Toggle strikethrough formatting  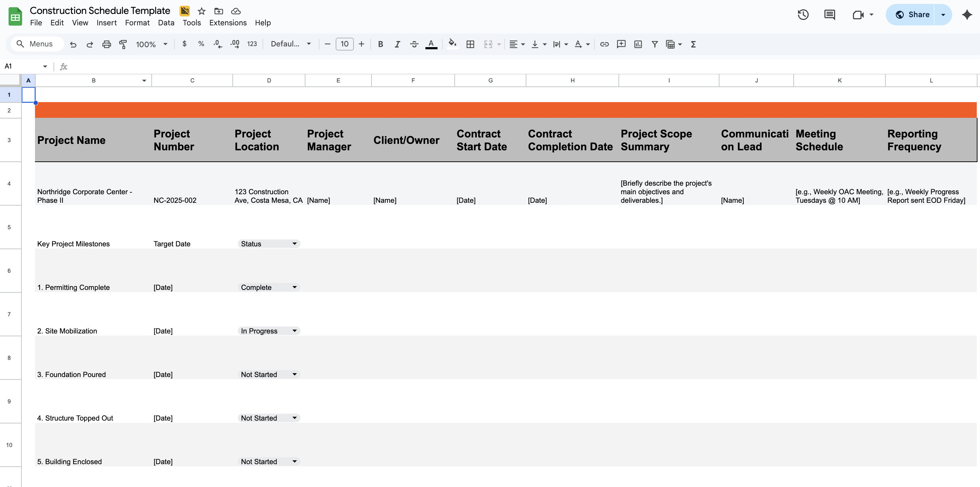414,44
